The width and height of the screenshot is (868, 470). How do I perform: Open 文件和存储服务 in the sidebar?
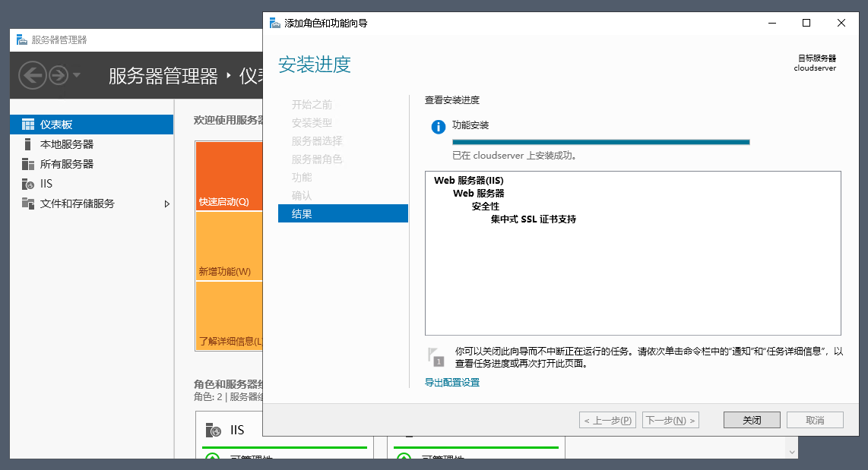point(92,203)
